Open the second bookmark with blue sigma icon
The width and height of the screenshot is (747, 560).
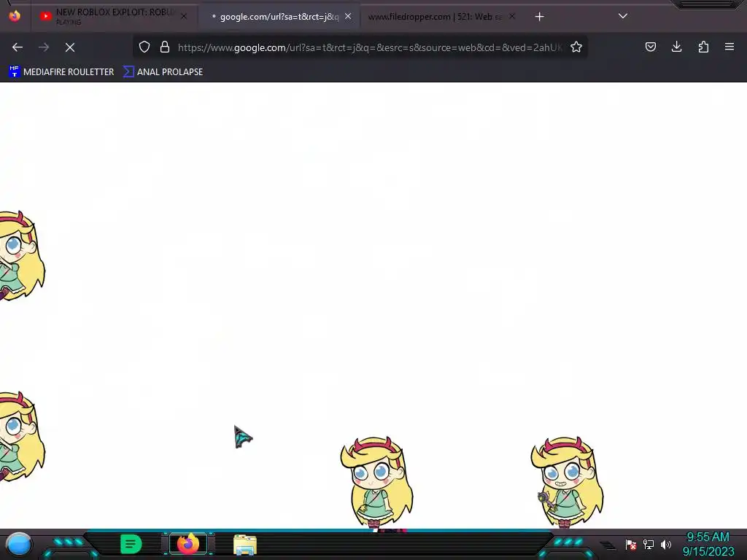tap(163, 72)
